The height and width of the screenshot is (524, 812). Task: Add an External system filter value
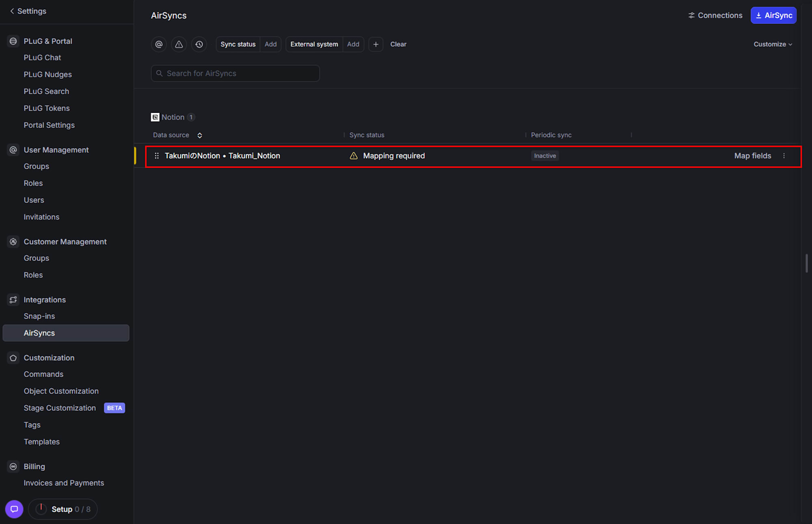tap(353, 44)
